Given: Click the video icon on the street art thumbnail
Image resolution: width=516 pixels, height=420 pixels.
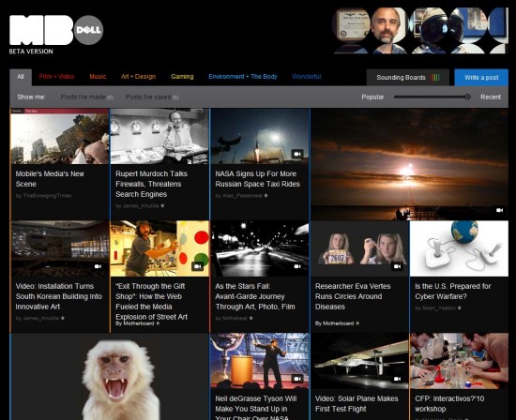Looking at the screenshot, I should [197, 266].
